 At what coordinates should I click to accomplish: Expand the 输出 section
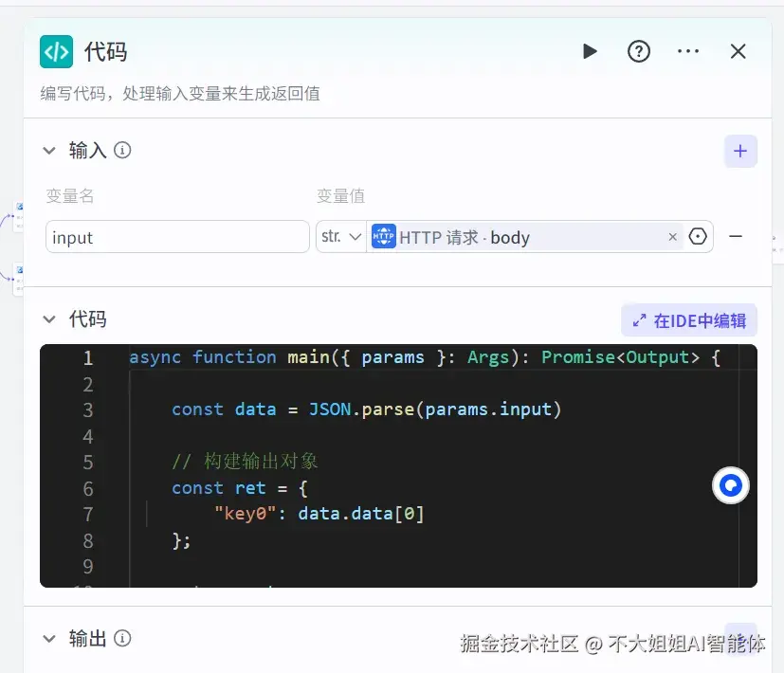tap(50, 638)
